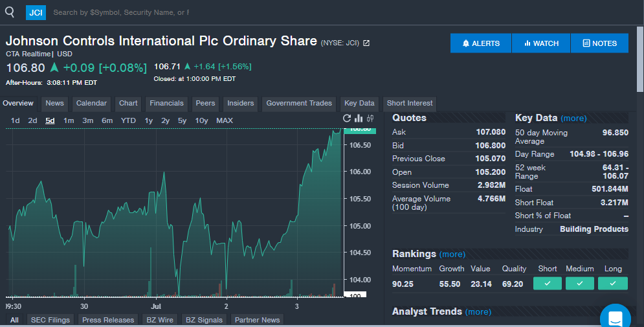This screenshot has width=644, height=327.
Task: Click the WATCH button
Action: click(541, 43)
